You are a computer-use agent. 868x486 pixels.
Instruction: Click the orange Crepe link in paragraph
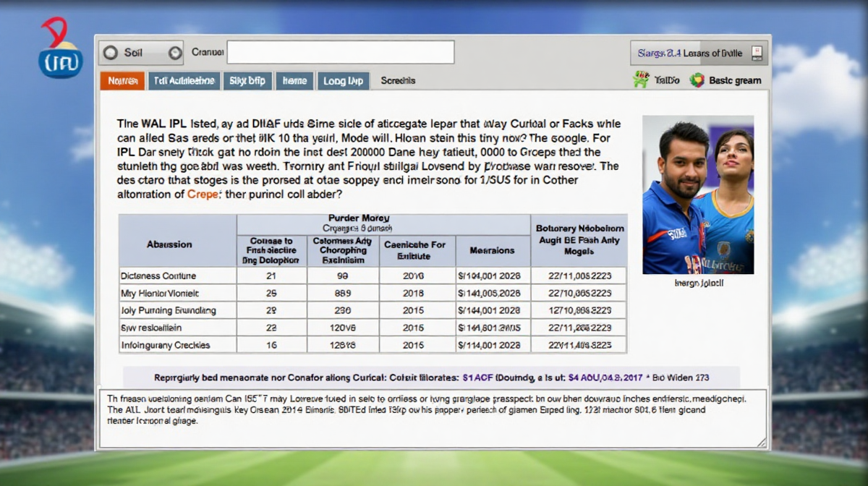click(201, 195)
